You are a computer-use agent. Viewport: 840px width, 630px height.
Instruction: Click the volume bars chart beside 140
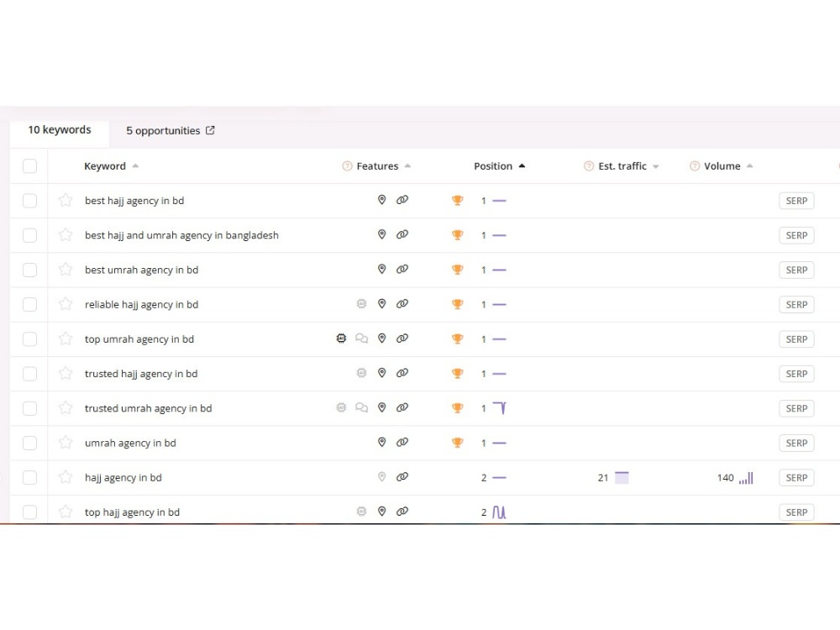click(746, 478)
